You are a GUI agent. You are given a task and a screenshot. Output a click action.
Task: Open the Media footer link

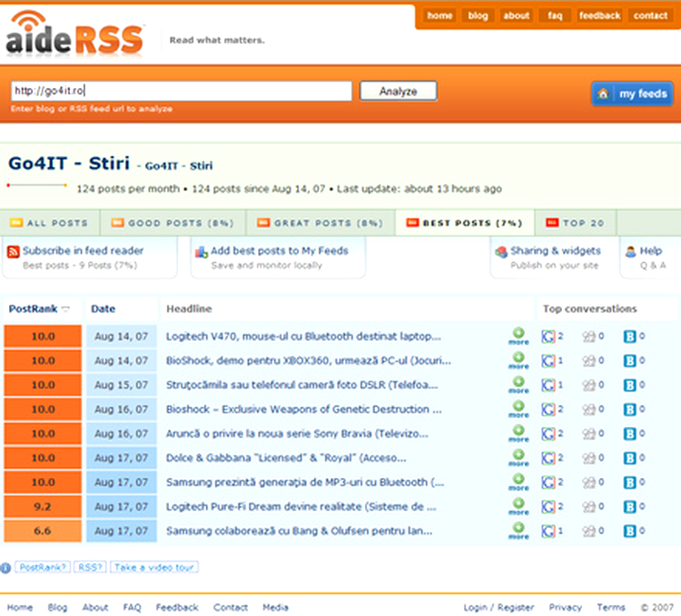[x=275, y=607]
